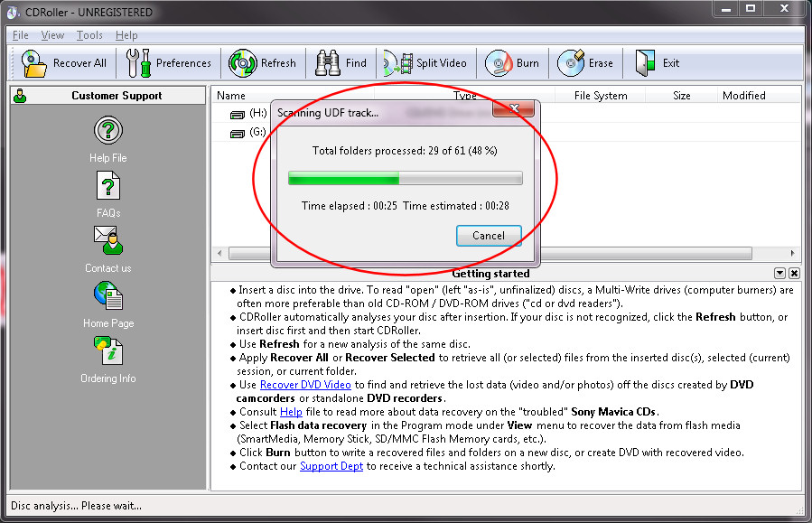Launch the Split Video tool
The height and width of the screenshot is (523, 812).
tap(398, 63)
